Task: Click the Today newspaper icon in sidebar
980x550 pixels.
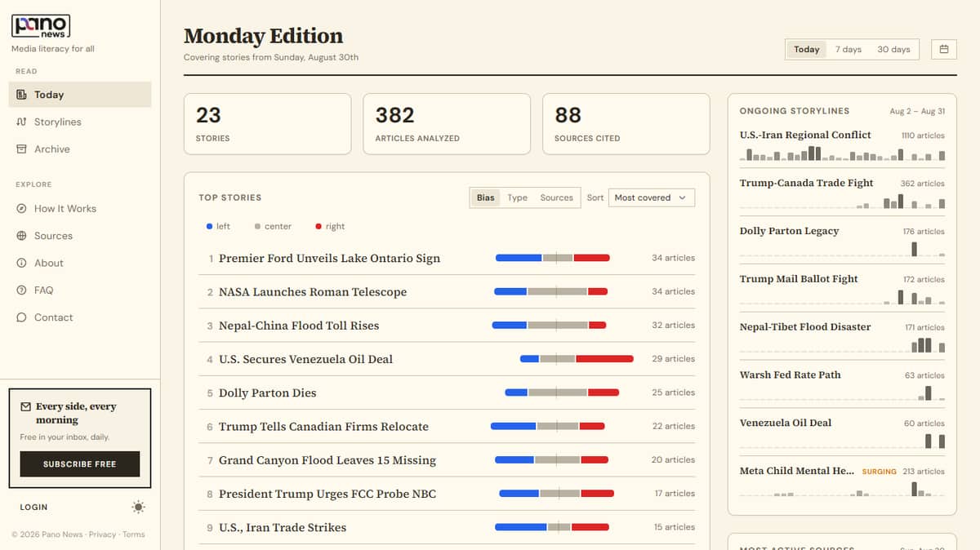Action: 21,95
